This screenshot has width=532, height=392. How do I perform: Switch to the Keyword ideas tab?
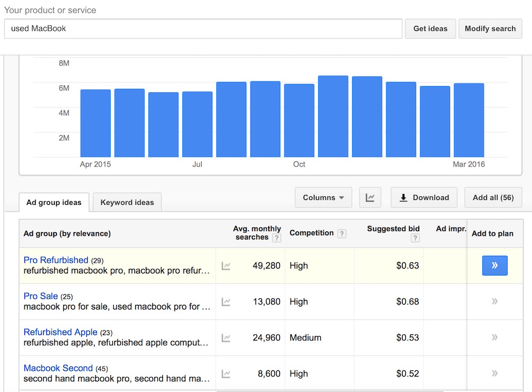(127, 203)
